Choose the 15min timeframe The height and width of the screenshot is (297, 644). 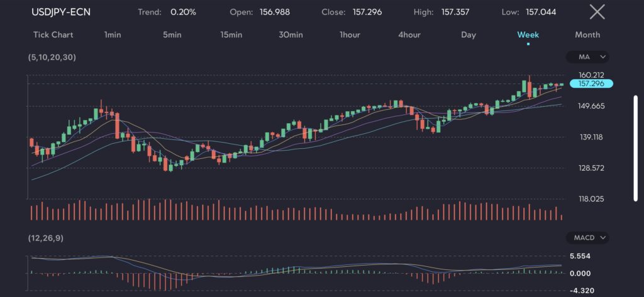tap(231, 35)
